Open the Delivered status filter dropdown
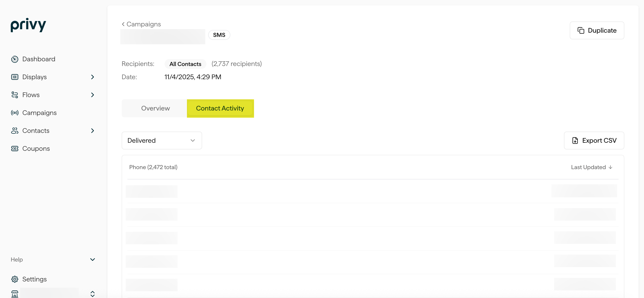Viewport: 644px width, 298px height. click(161, 140)
